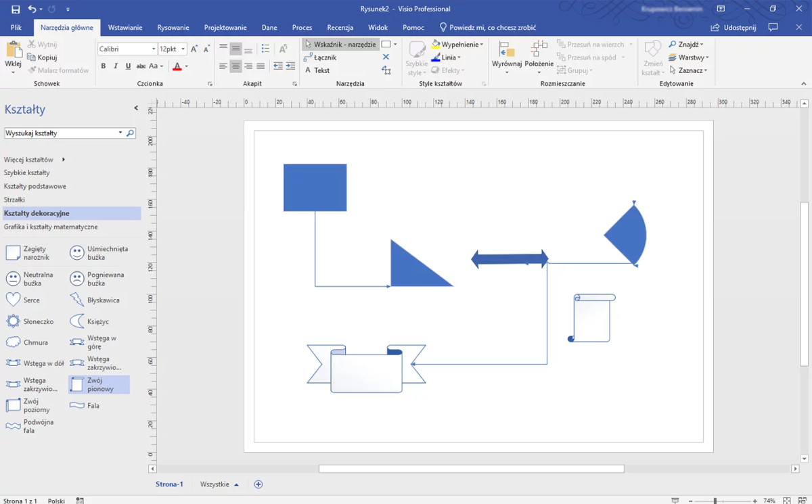The height and width of the screenshot is (504, 812).
Task: Switch to the Wstawianie ribbon tab
Action: (x=125, y=27)
